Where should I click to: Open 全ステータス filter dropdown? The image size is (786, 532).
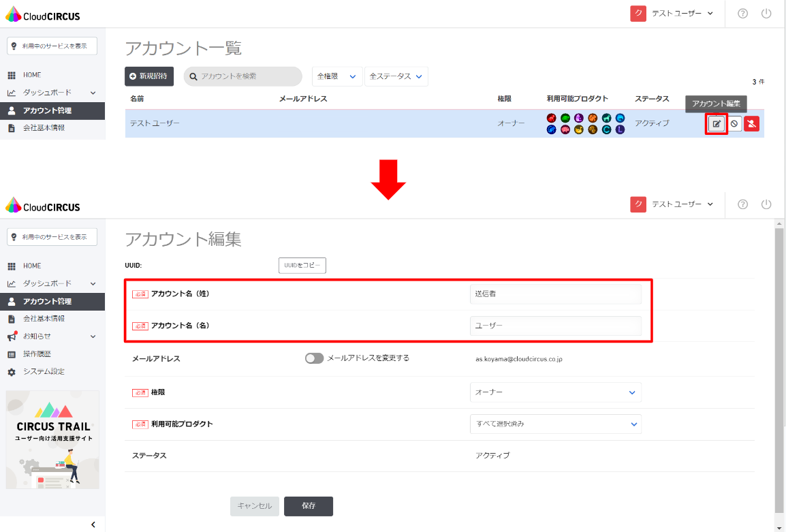(x=396, y=77)
